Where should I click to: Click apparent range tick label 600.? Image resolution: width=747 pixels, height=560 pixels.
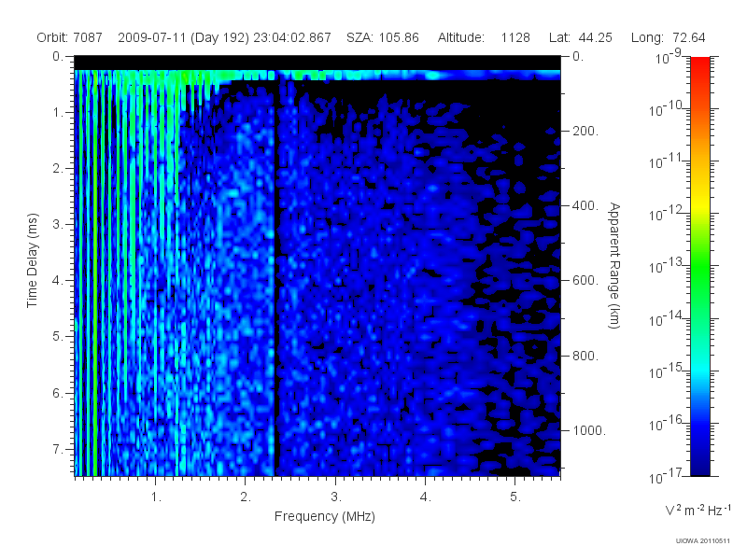(x=585, y=281)
